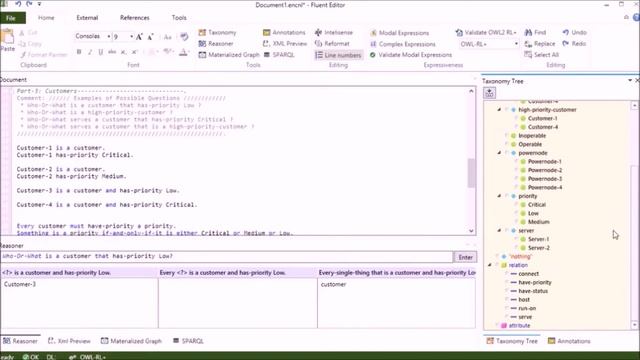The height and width of the screenshot is (360, 640).
Task: Collapse the priority tree node
Action: 499,196
